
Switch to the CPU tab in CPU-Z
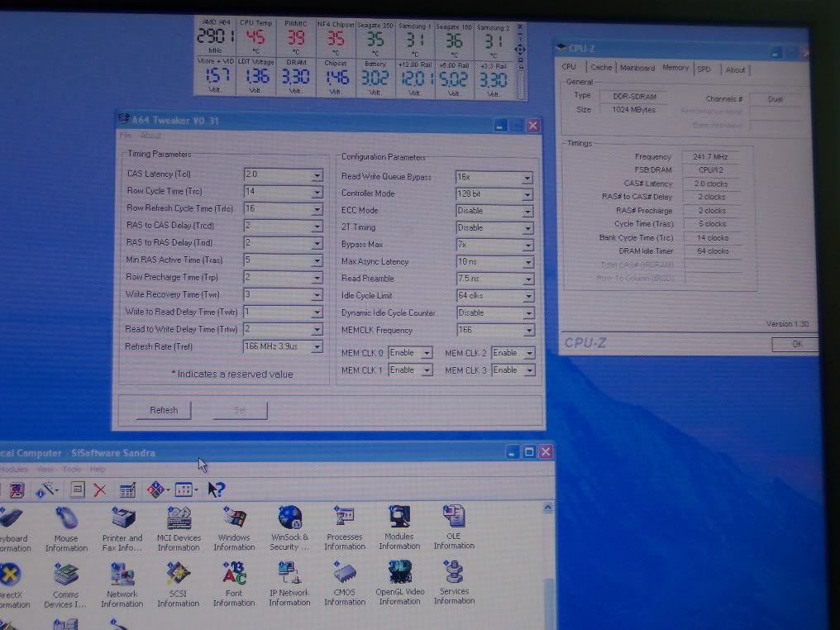click(x=569, y=67)
